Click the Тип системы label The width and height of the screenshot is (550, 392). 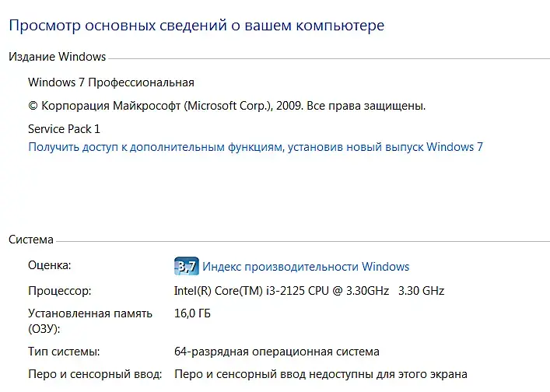point(64,352)
